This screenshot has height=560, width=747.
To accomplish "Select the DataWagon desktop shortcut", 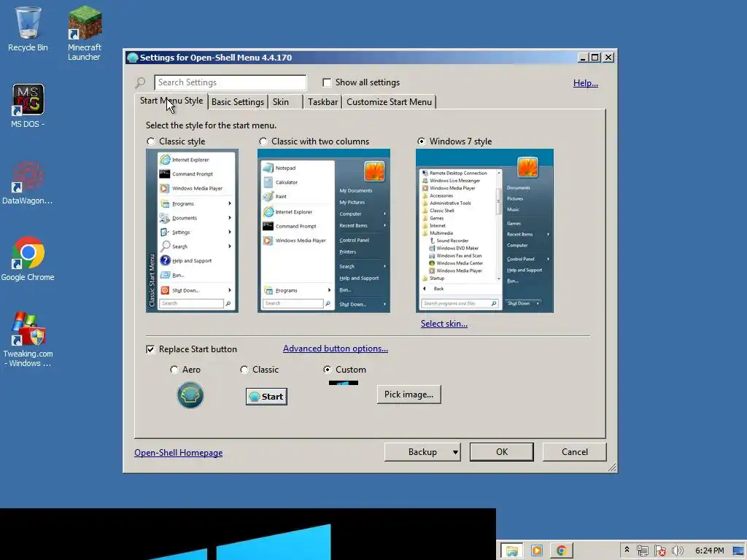I will [28, 183].
